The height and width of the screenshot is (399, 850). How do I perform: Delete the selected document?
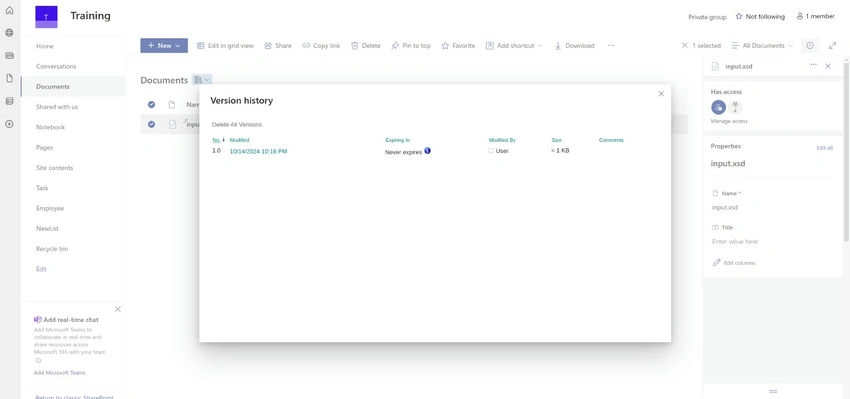coord(365,46)
